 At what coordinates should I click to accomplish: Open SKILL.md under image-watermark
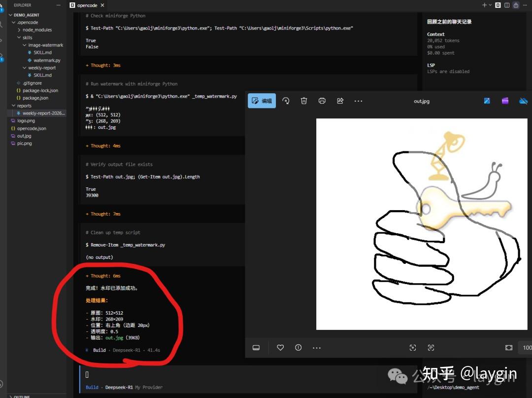click(42, 52)
